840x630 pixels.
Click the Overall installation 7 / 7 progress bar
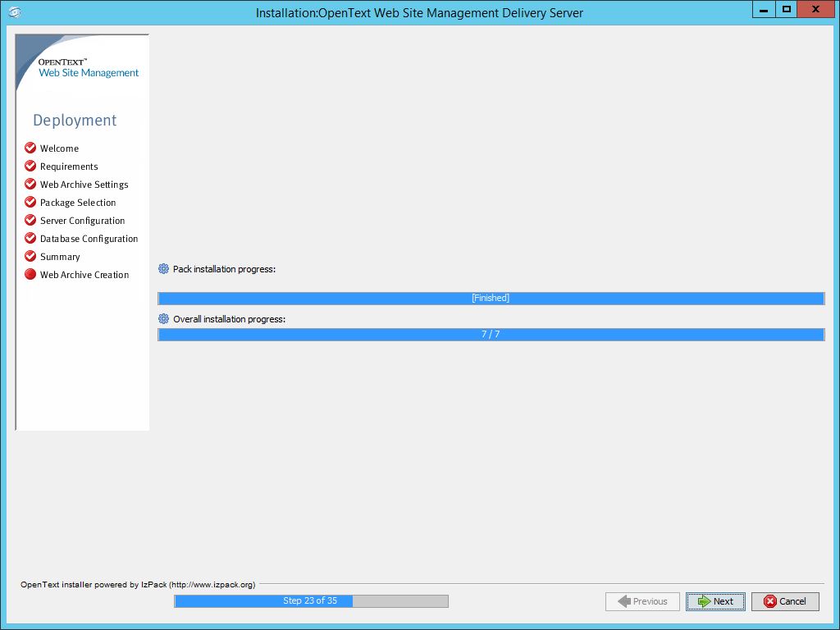(491, 335)
